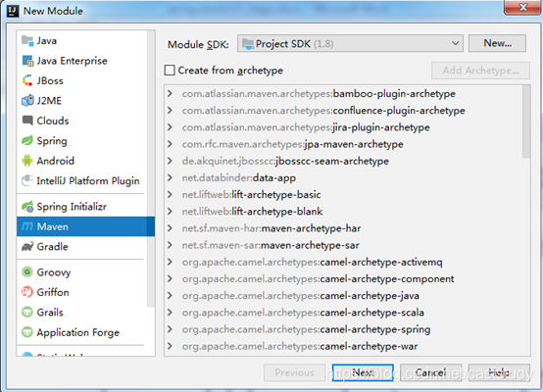The height and width of the screenshot is (392, 543).
Task: Select the Griffon list entry
Action: click(81, 292)
